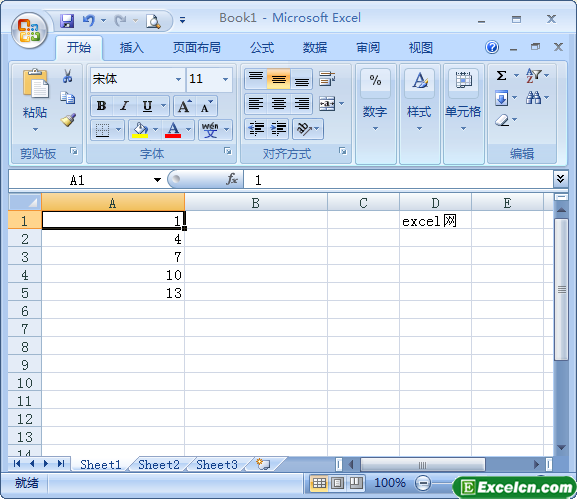Click the Insert Function fx icon
The image size is (577, 499).
232,180
